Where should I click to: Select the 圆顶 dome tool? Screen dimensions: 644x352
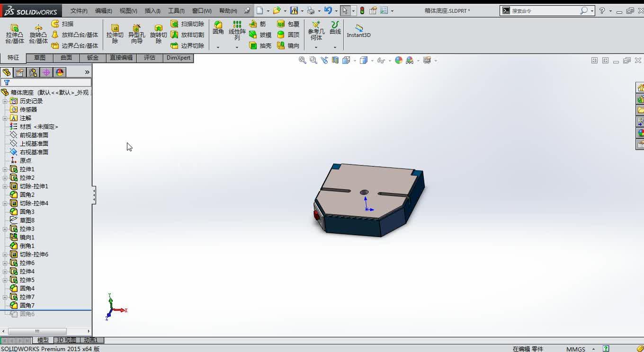click(x=288, y=35)
